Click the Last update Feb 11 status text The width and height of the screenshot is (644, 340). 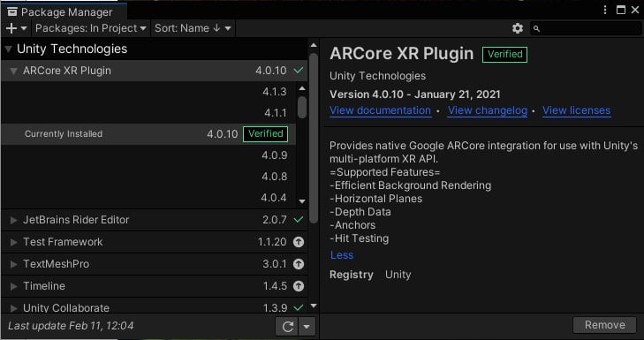[71, 326]
